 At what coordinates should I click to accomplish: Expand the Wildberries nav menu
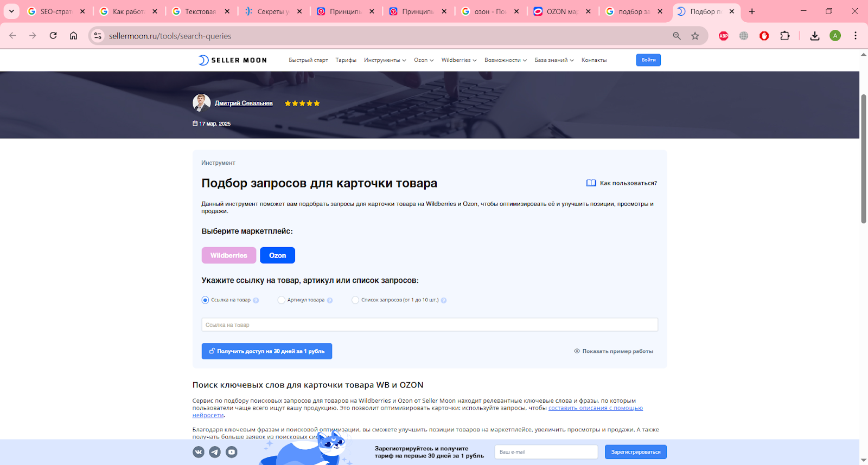459,60
